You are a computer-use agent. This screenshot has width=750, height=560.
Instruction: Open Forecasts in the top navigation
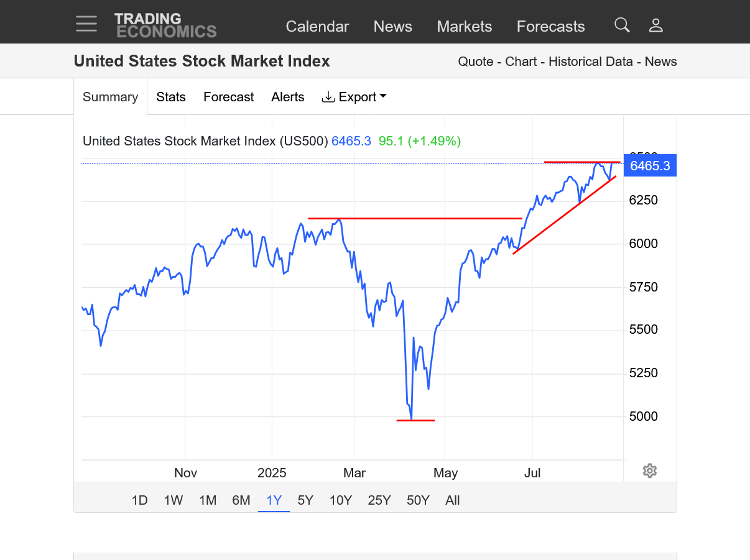pyautogui.click(x=551, y=27)
